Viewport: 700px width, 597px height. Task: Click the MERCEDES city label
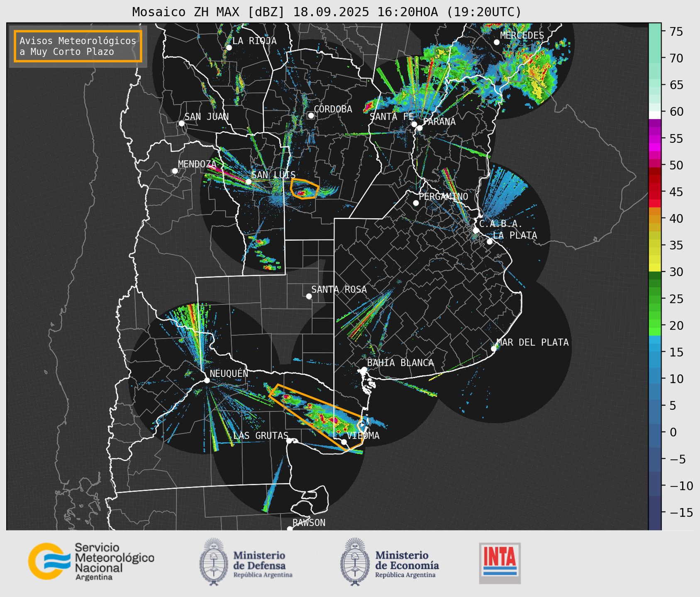pyautogui.click(x=522, y=36)
